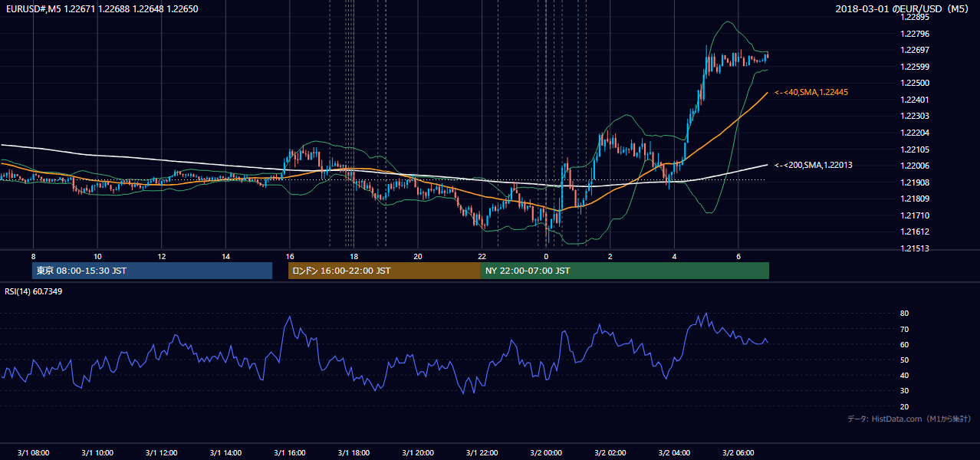Click the 3/1 10:00 time axis label
The image size is (980, 460).
97,453
